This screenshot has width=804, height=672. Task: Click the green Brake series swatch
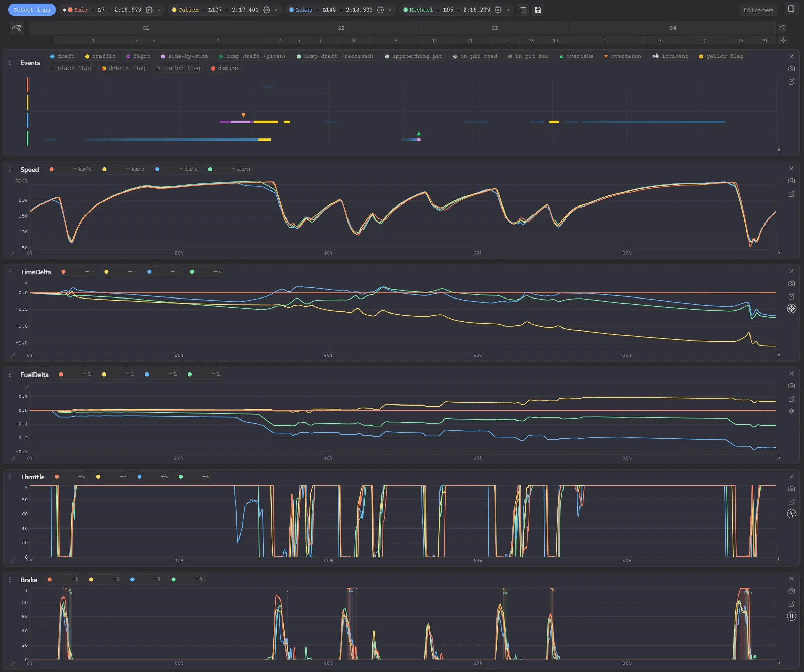(x=174, y=580)
